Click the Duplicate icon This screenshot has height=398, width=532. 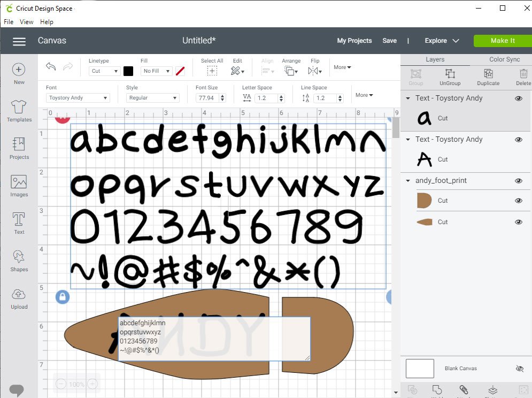coord(488,73)
